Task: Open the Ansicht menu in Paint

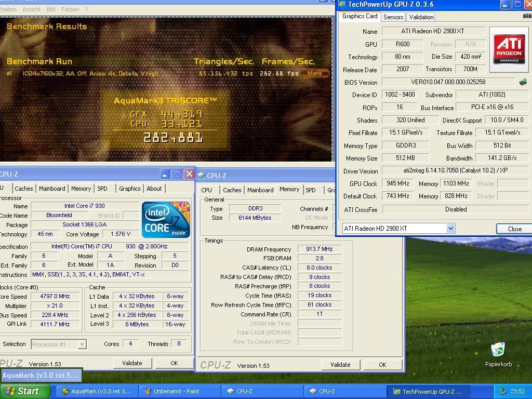Action: click(32, 9)
